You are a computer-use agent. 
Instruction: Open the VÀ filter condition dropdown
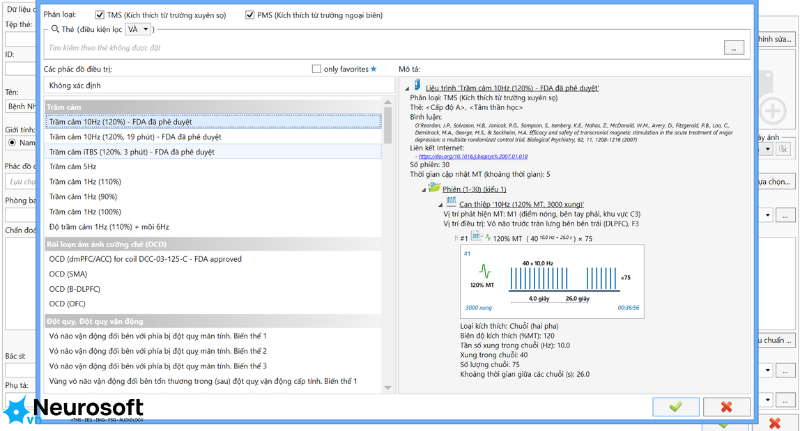tap(138, 29)
